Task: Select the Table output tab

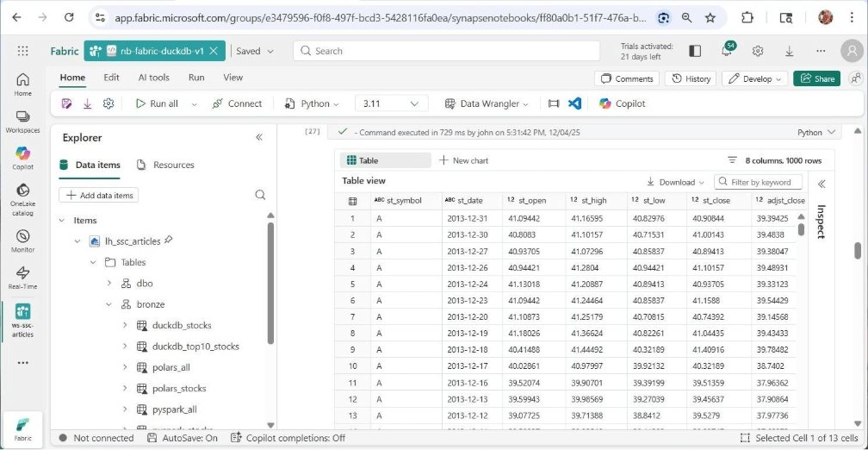Action: click(385, 160)
